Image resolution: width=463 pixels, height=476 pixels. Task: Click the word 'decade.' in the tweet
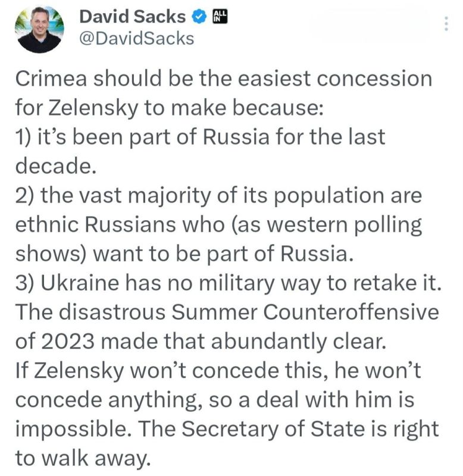click(x=56, y=166)
